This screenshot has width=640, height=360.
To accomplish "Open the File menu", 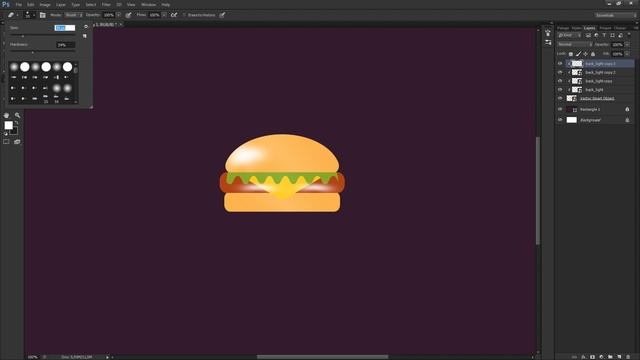I will pos(18,4).
